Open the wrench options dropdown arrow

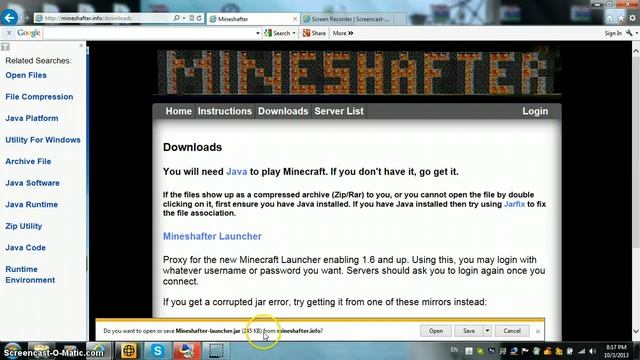636,33
